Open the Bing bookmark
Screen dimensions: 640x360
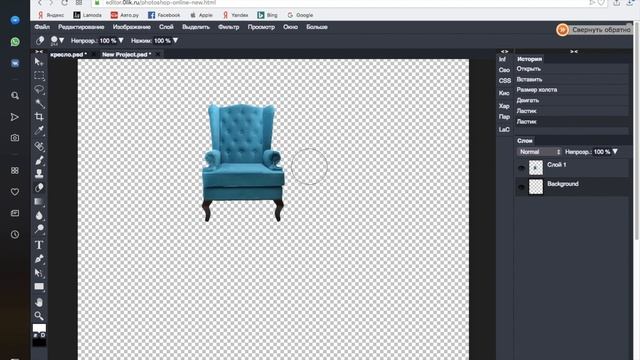pos(268,15)
